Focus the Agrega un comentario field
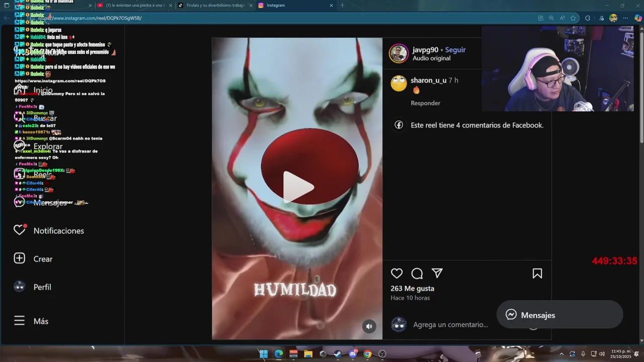Screen dimensions: 644x362 (450, 325)
